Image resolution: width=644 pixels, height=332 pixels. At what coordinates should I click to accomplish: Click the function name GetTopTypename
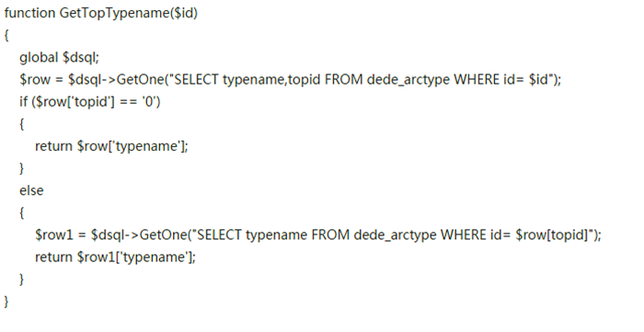114,14
